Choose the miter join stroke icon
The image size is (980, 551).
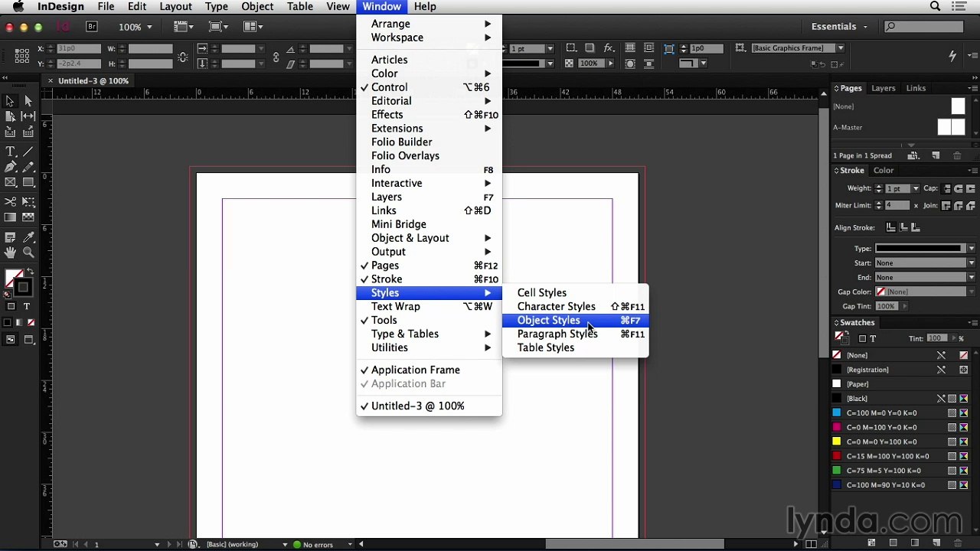pyautogui.click(x=946, y=206)
